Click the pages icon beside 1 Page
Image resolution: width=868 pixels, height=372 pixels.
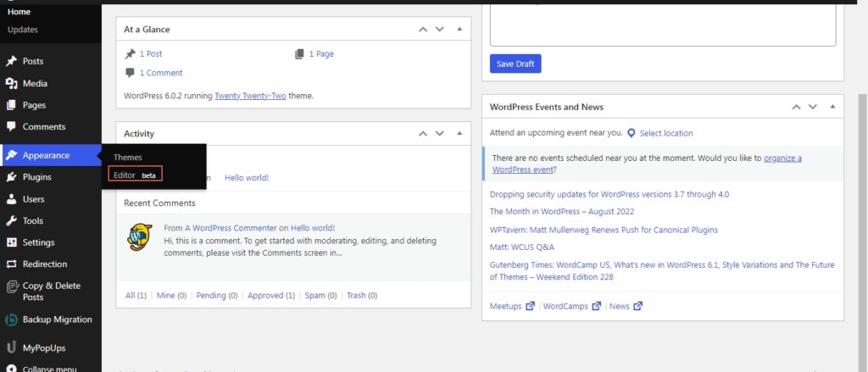point(299,53)
